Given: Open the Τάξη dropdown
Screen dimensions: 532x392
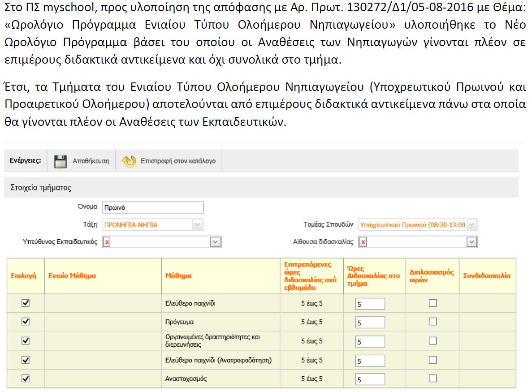Looking at the screenshot, I should coord(197,225).
